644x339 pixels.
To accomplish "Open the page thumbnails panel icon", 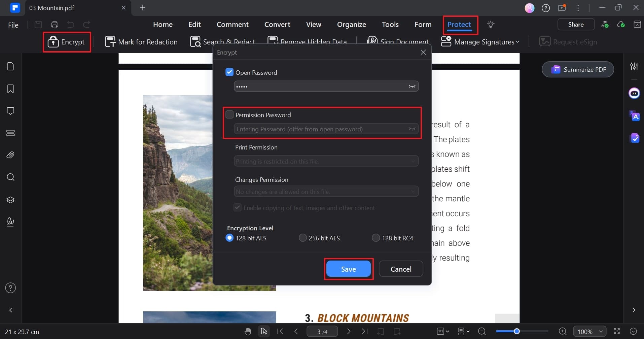I will [x=10, y=66].
